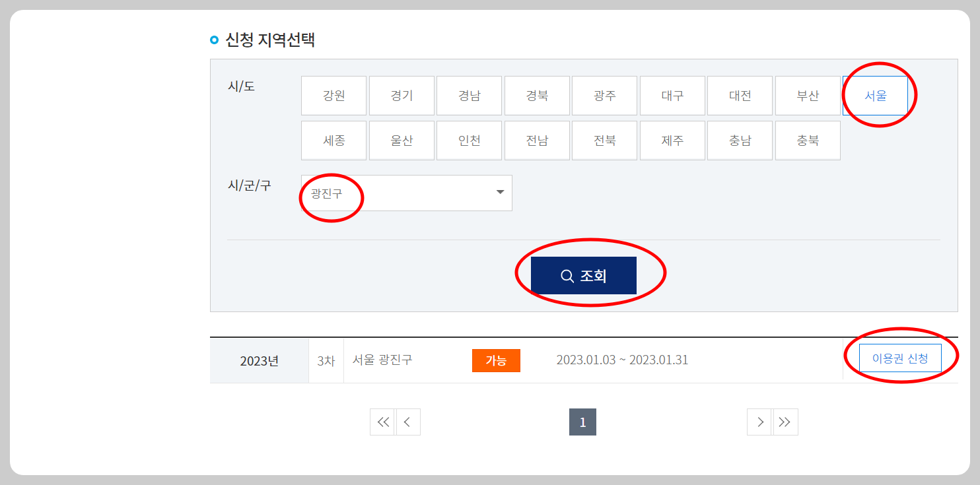The width and height of the screenshot is (980, 485).
Task: Select 서울 region
Action: (875, 96)
